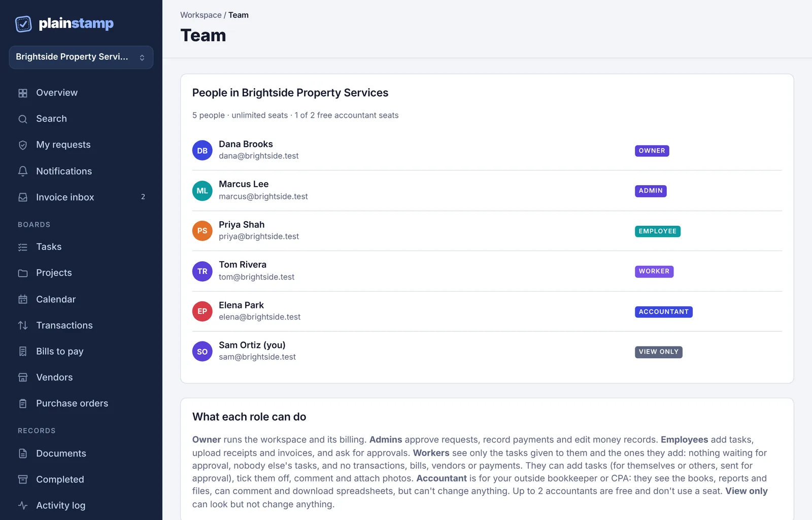Click the Transactions arrows icon
Image resolution: width=812 pixels, height=520 pixels.
[x=23, y=325]
